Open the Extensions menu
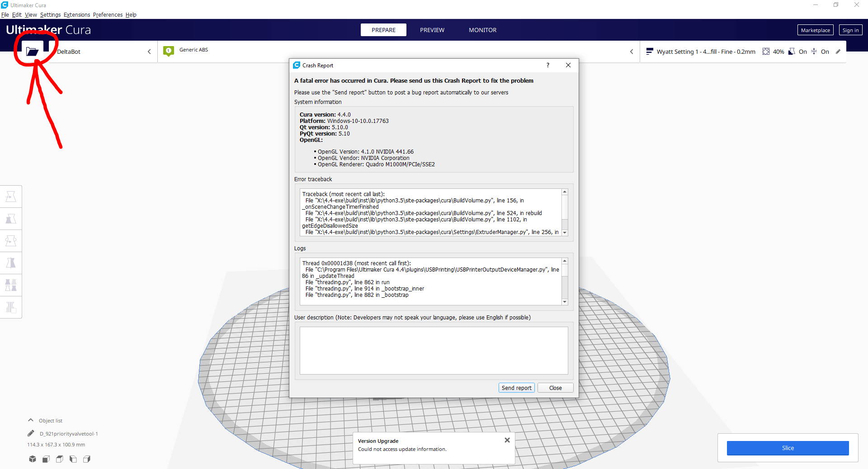Screen dimensions: 868x469 (x=77, y=14)
